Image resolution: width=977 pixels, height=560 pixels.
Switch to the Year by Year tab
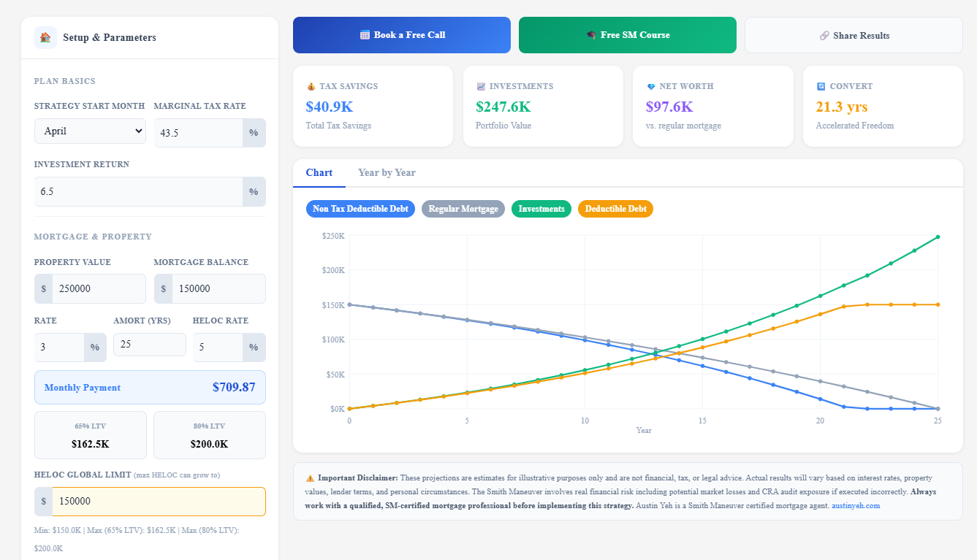click(386, 172)
